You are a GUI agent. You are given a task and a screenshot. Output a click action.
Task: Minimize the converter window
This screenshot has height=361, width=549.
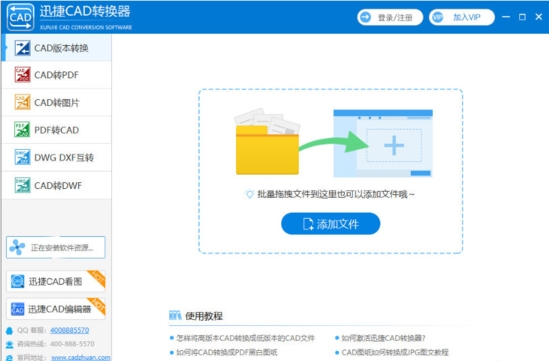point(506,17)
